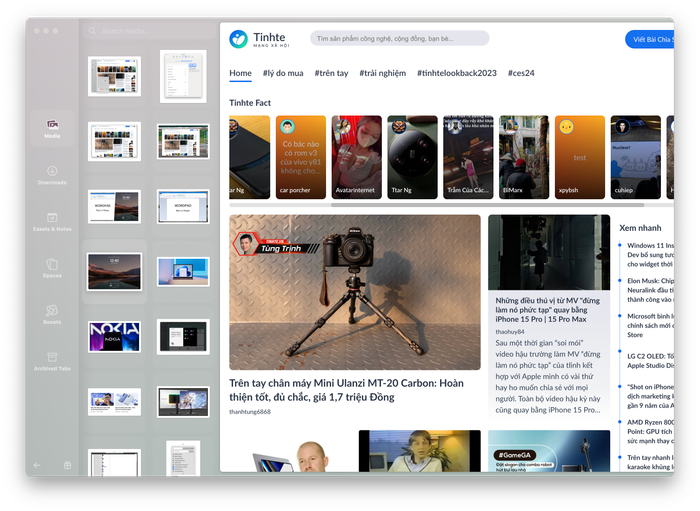Viewport: 700px width, 511px height.
Task: Select the #tinhtelookback2023 tab
Action: (x=457, y=73)
